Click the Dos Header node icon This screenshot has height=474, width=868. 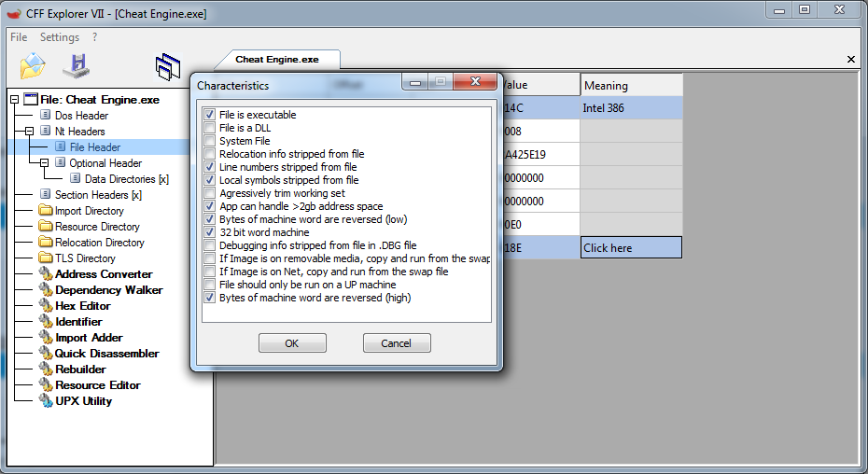46,115
